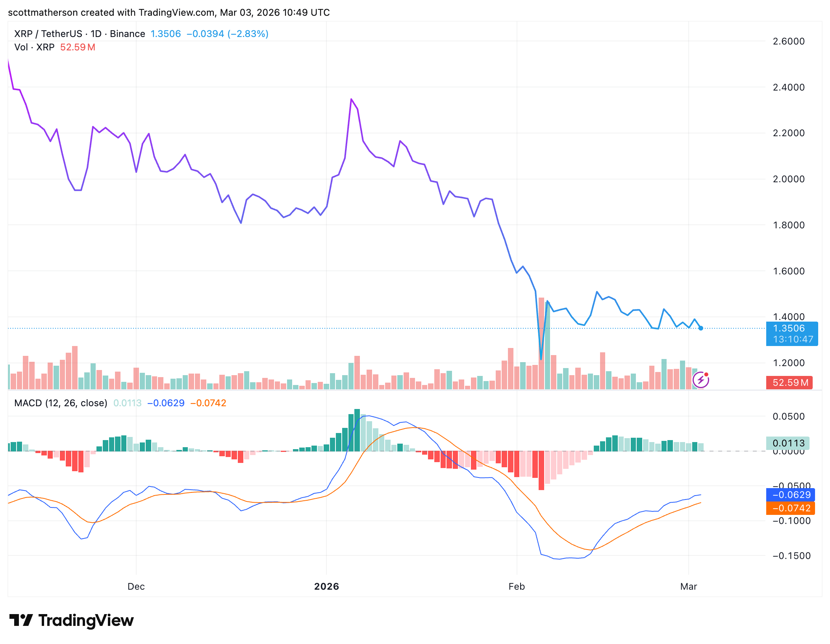This screenshot has width=830, height=644.
Task: Click the MACD (12, 26, close) legend
Action: [61, 403]
